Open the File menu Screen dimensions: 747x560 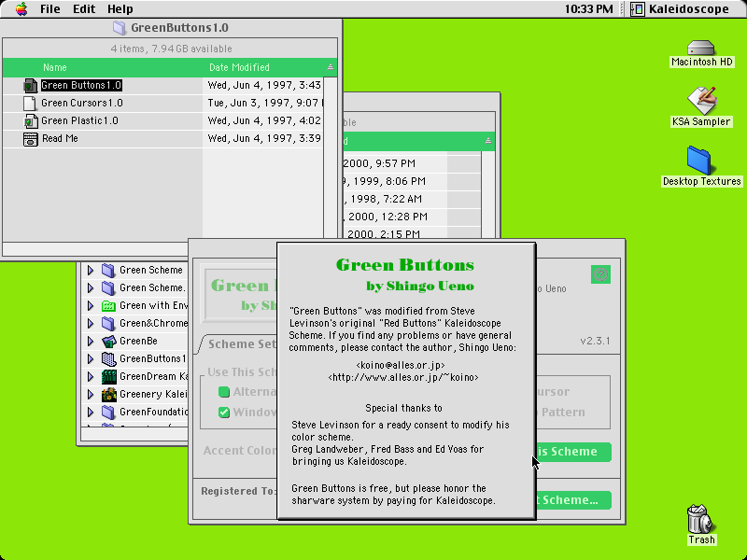click(50, 9)
